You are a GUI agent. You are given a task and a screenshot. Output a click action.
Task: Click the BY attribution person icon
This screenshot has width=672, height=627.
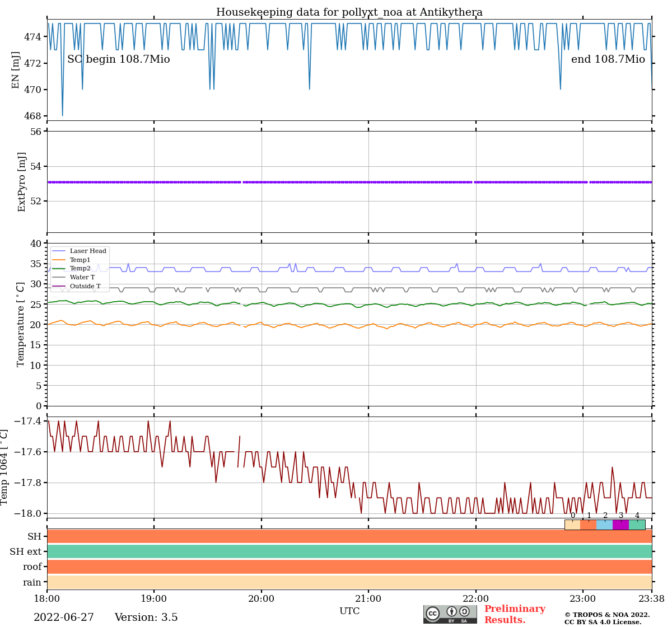pos(451,612)
